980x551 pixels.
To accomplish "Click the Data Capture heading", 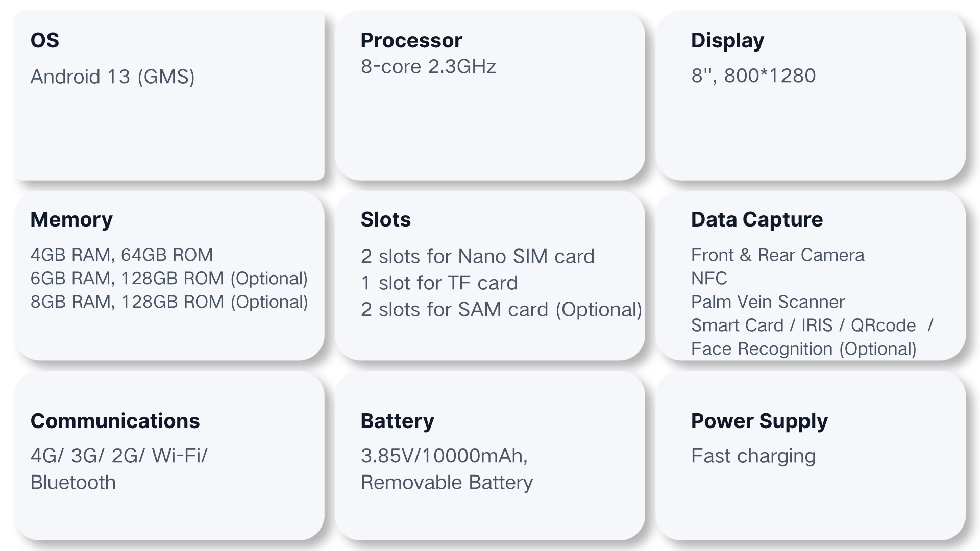I will 756,219.
